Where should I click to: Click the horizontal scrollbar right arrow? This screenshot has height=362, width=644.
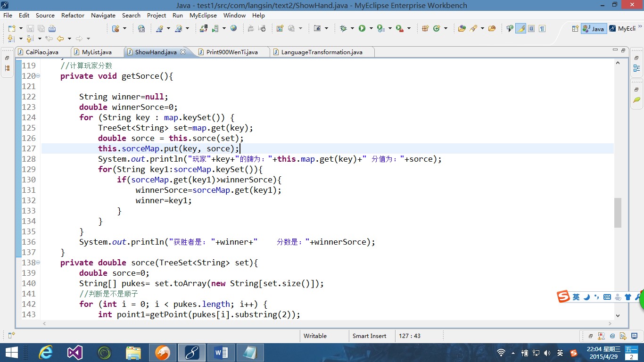point(610,324)
